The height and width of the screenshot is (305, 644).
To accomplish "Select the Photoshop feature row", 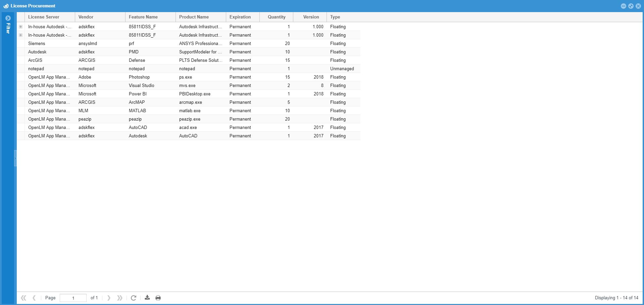I will click(139, 77).
